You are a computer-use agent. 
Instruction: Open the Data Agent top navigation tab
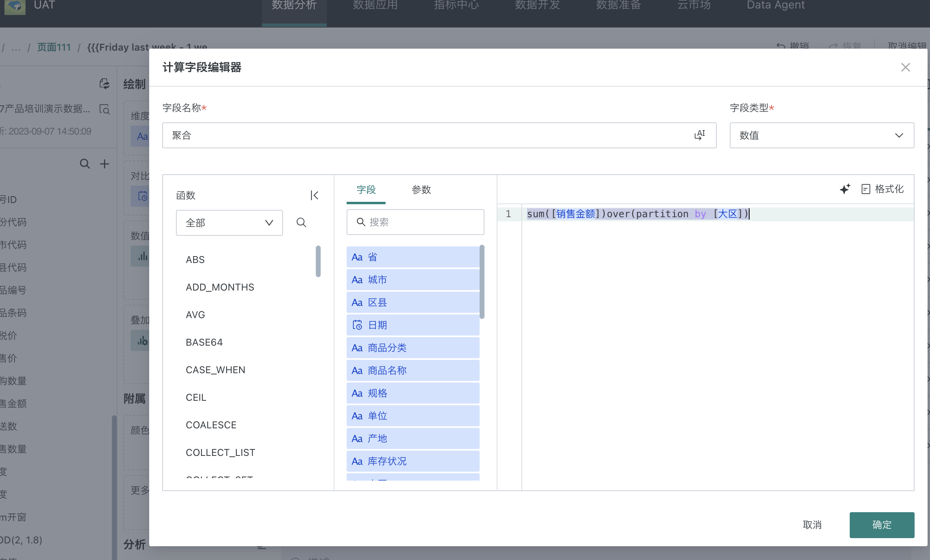[x=776, y=6]
